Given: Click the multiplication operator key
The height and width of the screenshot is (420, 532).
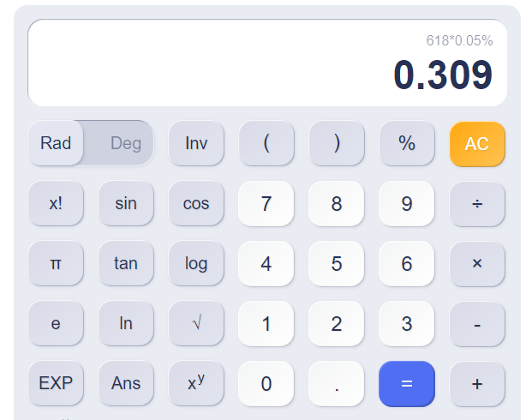Looking at the screenshot, I should click(x=477, y=263).
